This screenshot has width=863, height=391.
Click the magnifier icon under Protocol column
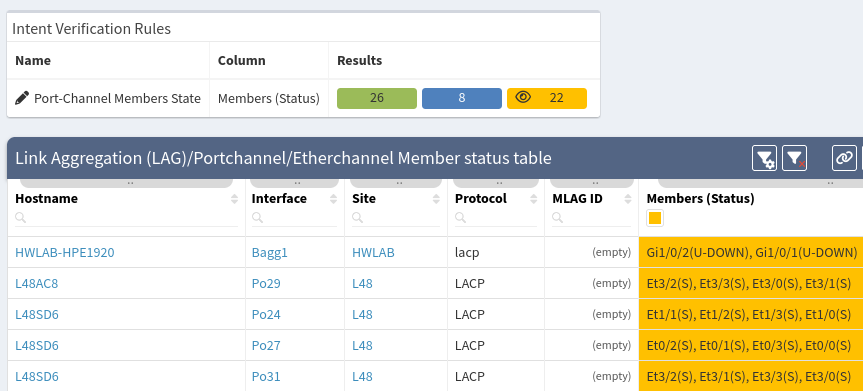460,218
